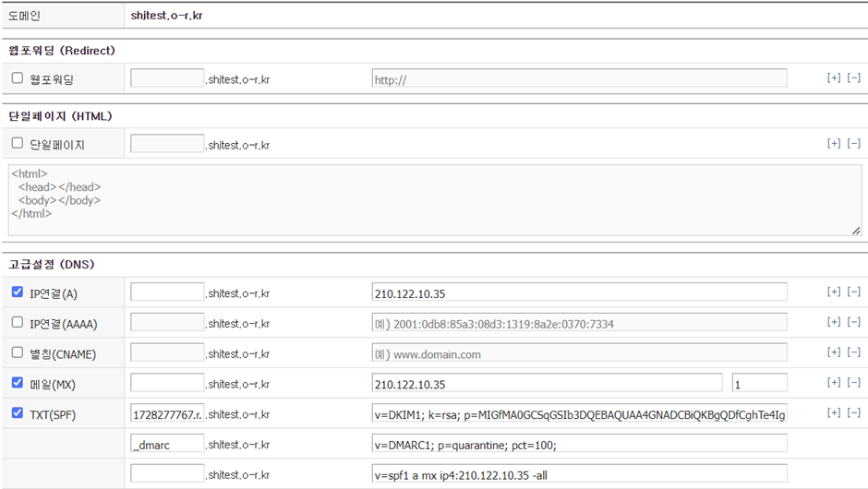The height and width of the screenshot is (489, 868).
Task: Click the v=spf1 TXT value field
Action: (x=579, y=474)
